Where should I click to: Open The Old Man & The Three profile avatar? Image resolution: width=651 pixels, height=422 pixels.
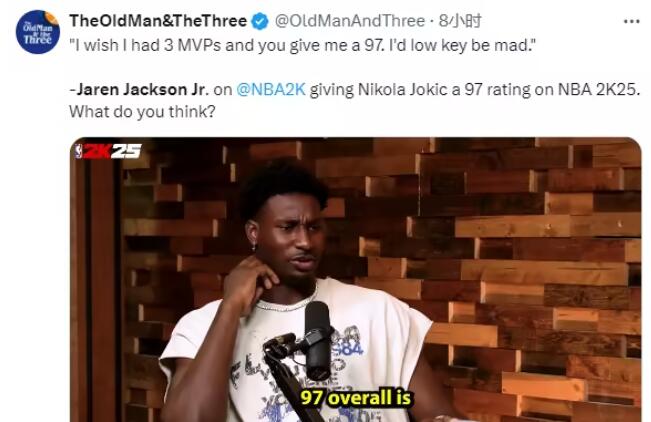coord(38,32)
